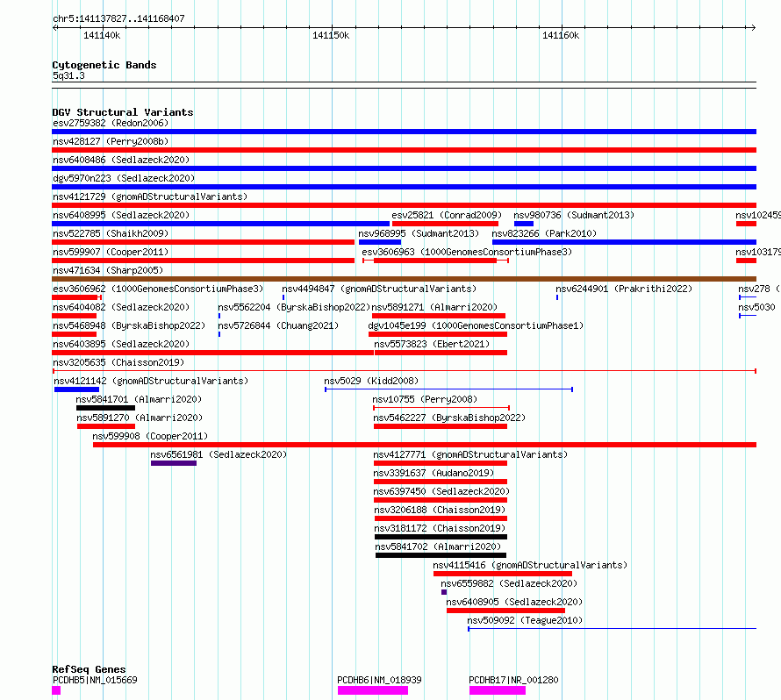Viewport: 781px width, 700px height.
Task: Click nsv4121729 (gnomADStructuralVariants) label
Action: 150,196
